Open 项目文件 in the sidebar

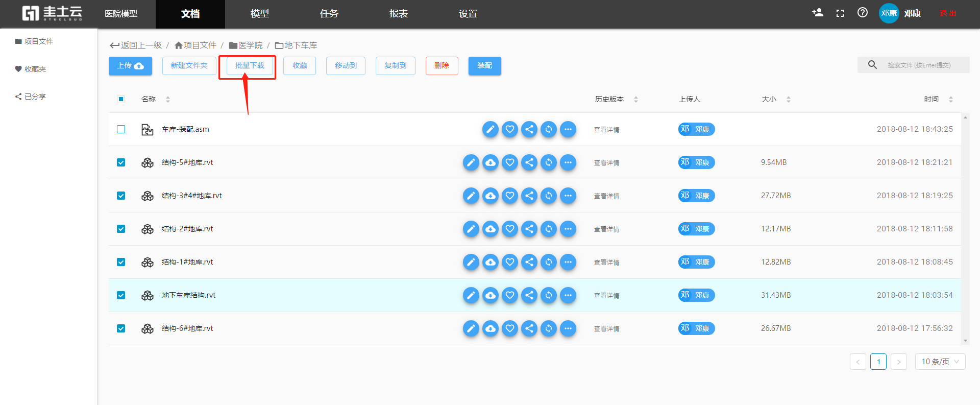tap(34, 41)
